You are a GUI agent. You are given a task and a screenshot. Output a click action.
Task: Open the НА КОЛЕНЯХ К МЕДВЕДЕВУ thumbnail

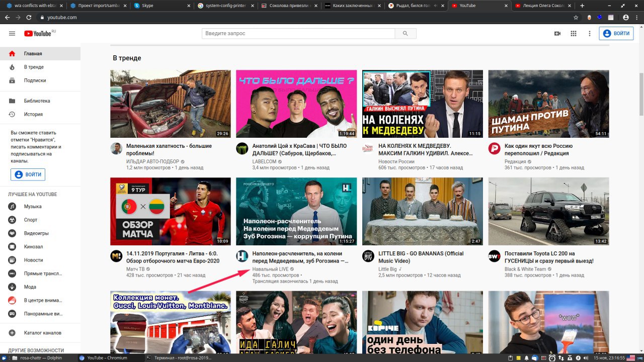(423, 104)
